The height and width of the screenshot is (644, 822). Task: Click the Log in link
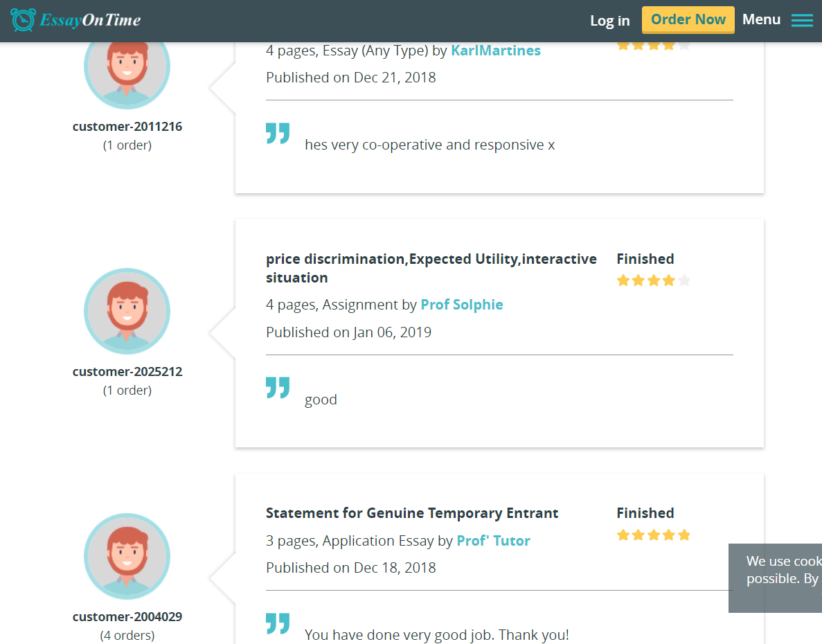(x=609, y=21)
